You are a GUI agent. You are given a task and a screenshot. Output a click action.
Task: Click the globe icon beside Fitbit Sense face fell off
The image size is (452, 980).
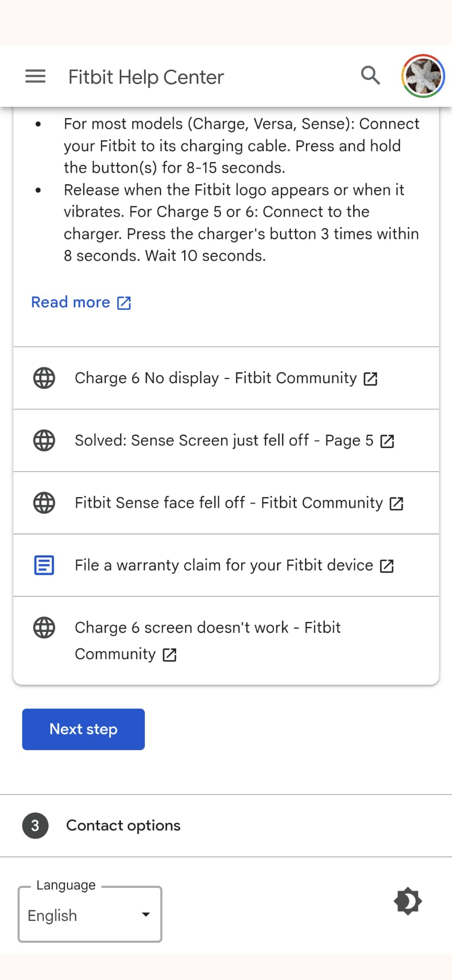pos(44,503)
